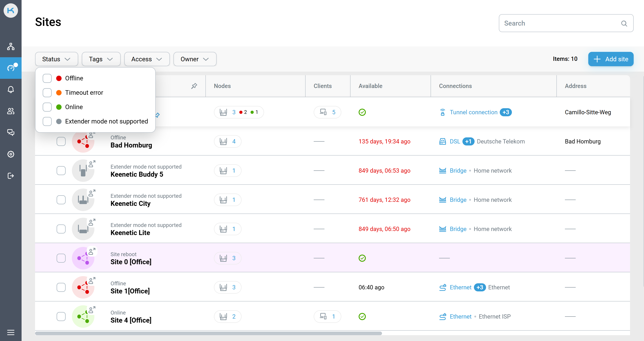Open the Keenetic logo home screen
This screenshot has height=341, width=644.
pos(11,11)
